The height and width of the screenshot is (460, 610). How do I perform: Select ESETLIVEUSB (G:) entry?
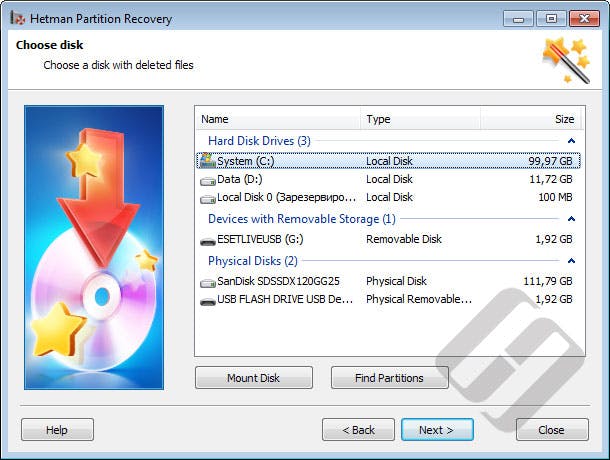click(260, 239)
